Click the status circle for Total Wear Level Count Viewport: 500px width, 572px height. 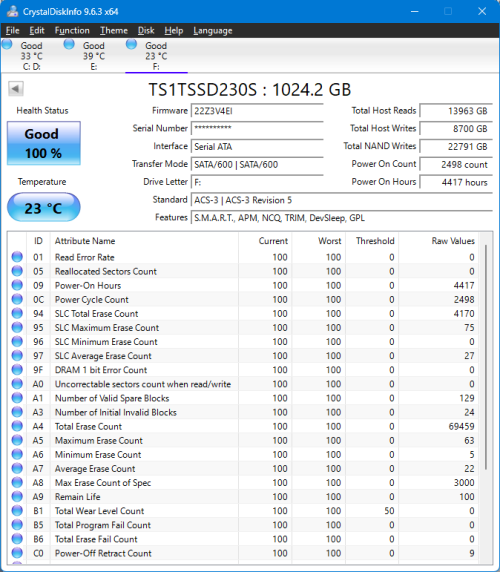(17, 511)
